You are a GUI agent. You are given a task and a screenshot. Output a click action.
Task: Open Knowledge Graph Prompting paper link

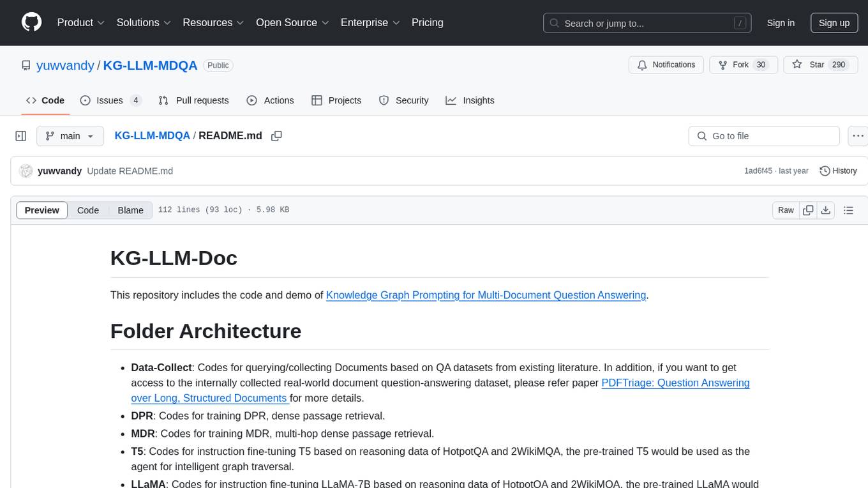tap(486, 295)
